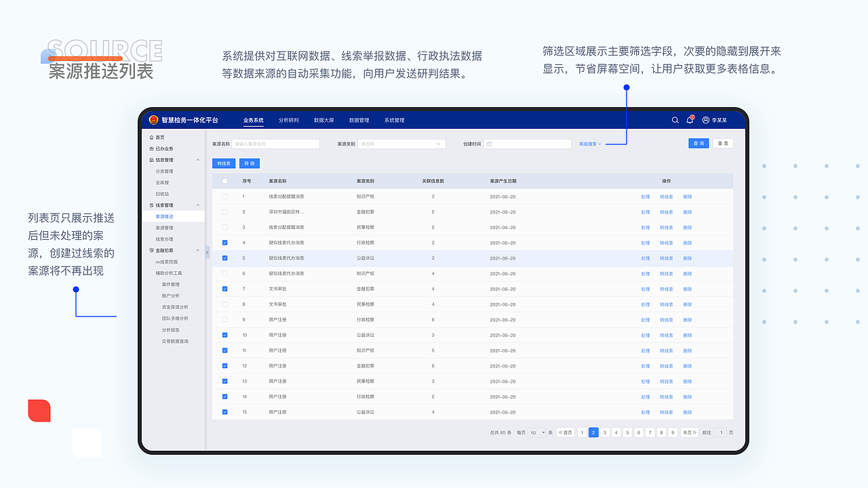Select all rows with the header checkbox
Image resolution: width=868 pixels, height=488 pixels.
click(226, 181)
